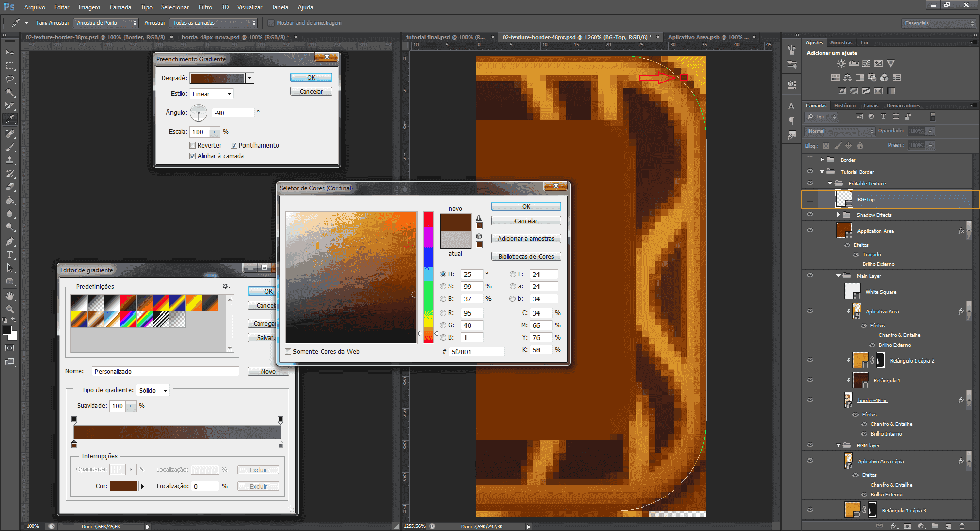Image resolution: width=980 pixels, height=531 pixels.
Task: Click Novo in gradient editor
Action: point(268,372)
